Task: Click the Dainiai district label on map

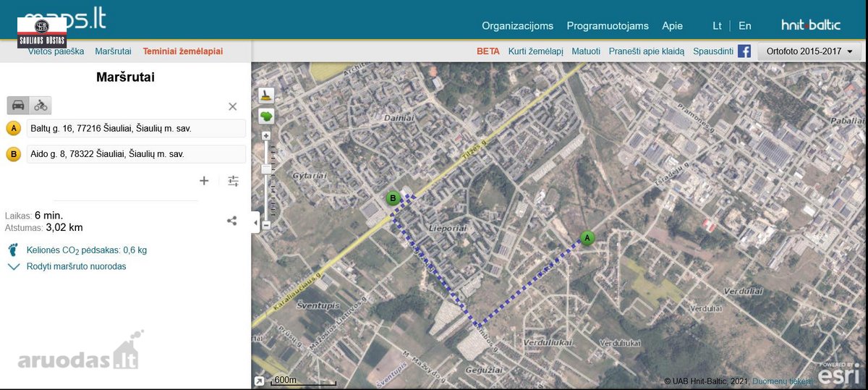Action: click(x=399, y=116)
